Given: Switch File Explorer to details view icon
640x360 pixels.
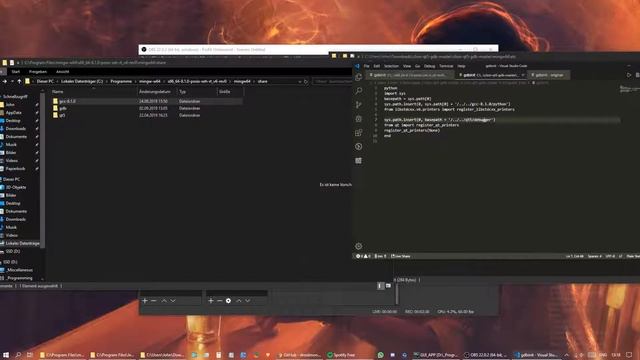Looking at the screenshot, I should (x=380, y=286).
